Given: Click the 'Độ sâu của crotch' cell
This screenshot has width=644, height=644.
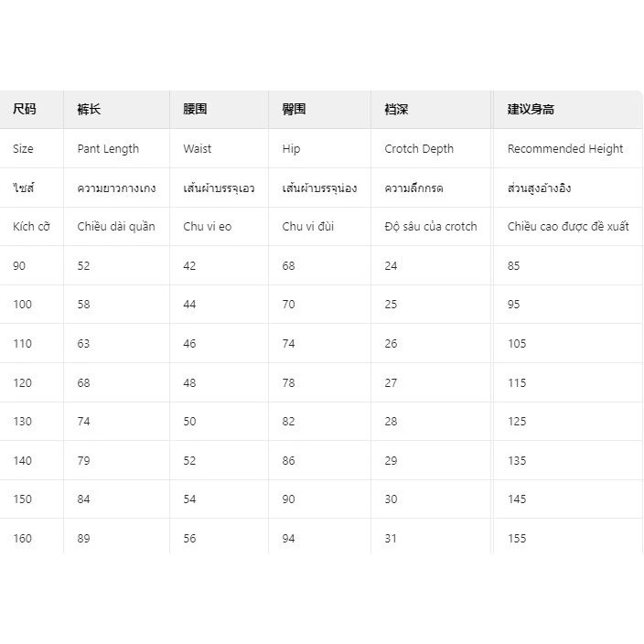Looking at the screenshot, I should tap(431, 226).
